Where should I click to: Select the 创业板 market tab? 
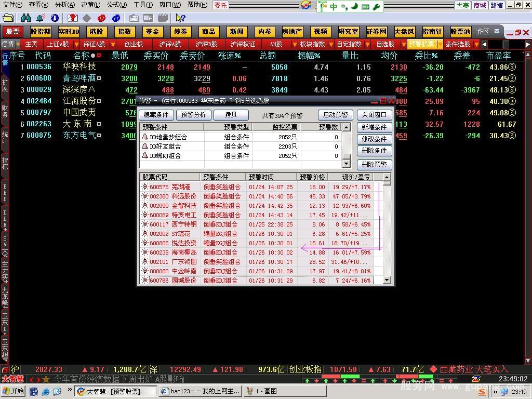(134, 45)
